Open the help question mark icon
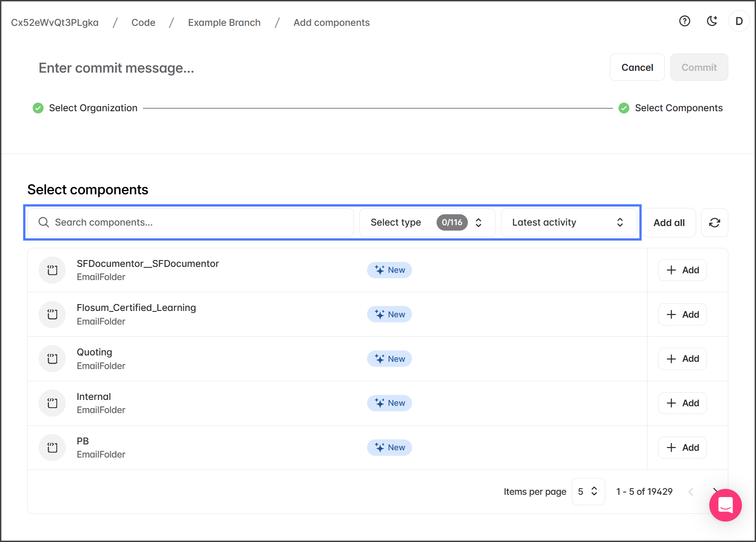This screenshot has height=542, width=756. [x=684, y=21]
